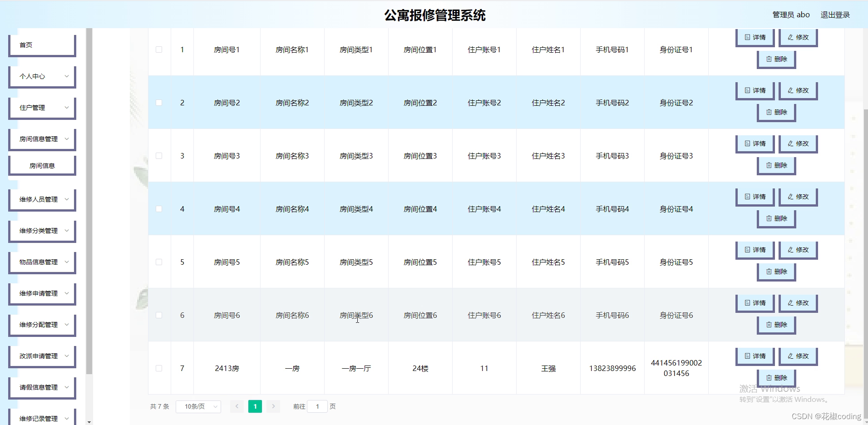
Task: Expand the 维修申请管理 section
Action: tap(42, 293)
